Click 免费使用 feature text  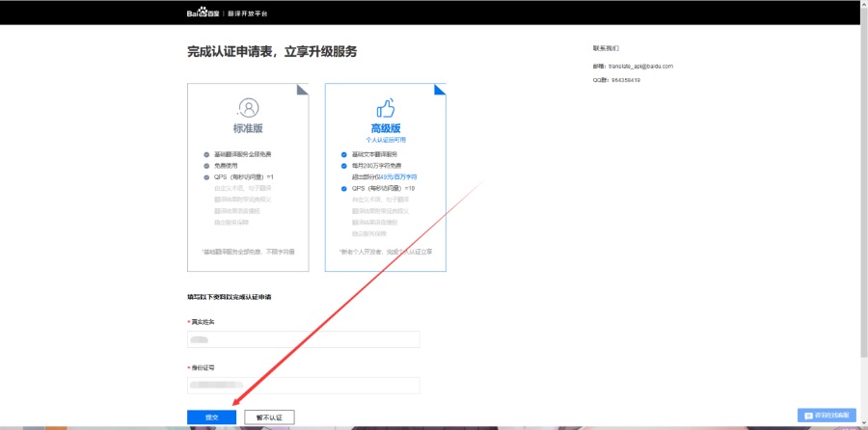click(224, 166)
